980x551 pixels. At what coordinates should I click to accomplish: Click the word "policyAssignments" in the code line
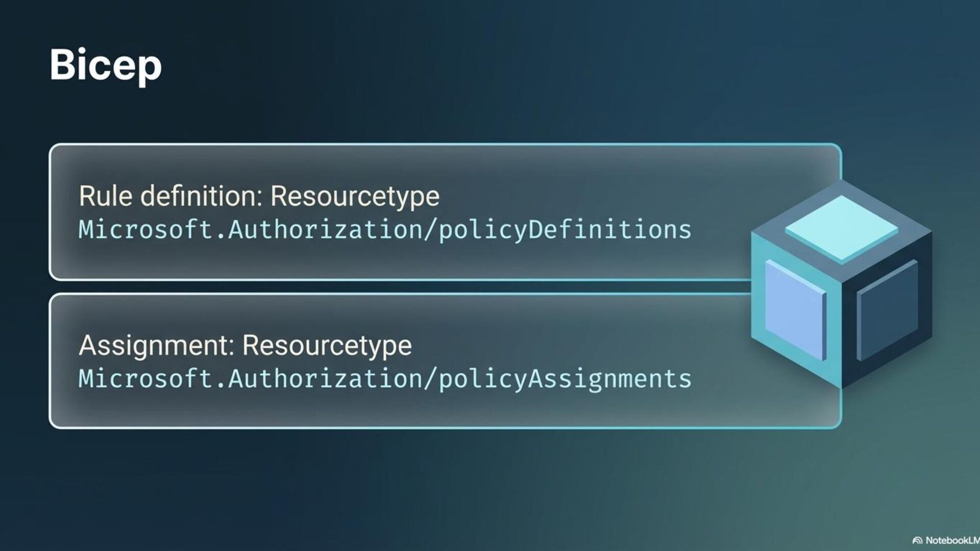coord(565,379)
